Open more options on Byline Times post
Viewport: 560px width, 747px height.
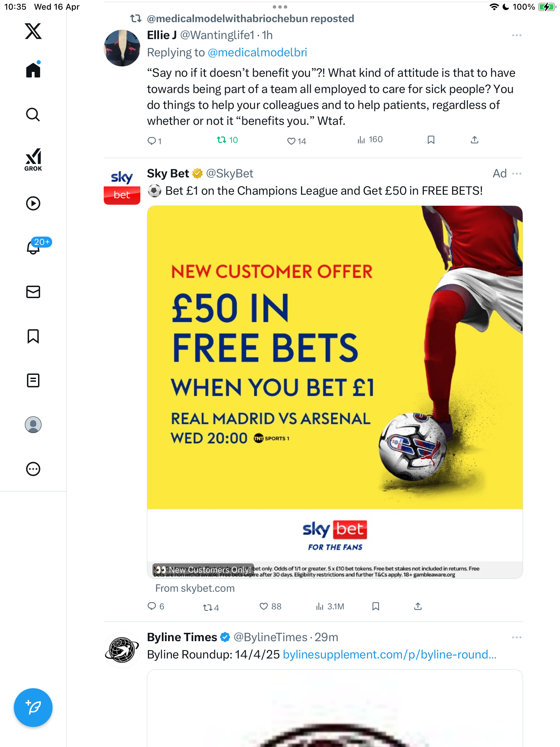pyautogui.click(x=516, y=637)
